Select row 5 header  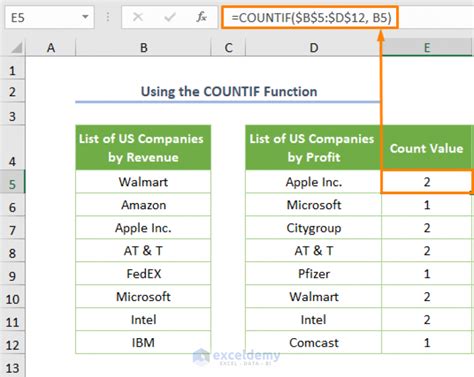(x=12, y=182)
